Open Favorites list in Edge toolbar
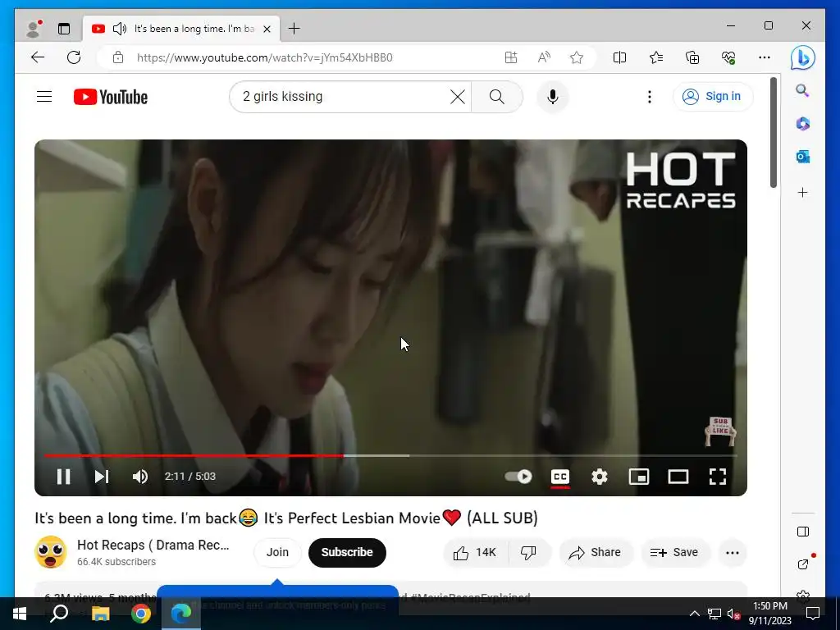Screen dimensions: 840x630 click(656, 57)
